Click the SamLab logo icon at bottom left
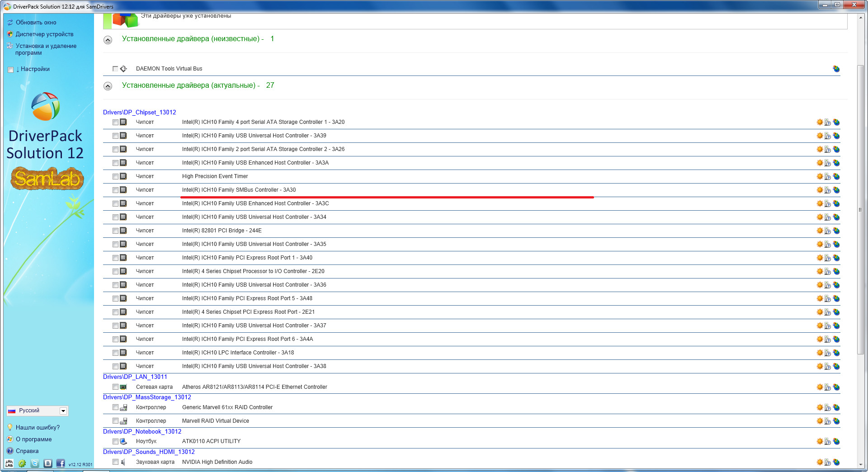 click(x=9, y=463)
